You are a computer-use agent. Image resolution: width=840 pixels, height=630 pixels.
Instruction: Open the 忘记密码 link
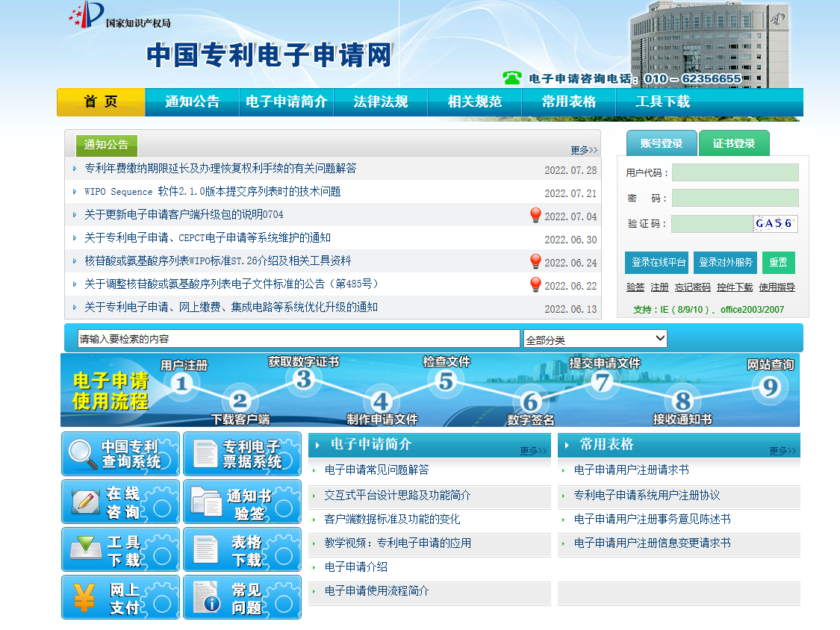pos(692,287)
